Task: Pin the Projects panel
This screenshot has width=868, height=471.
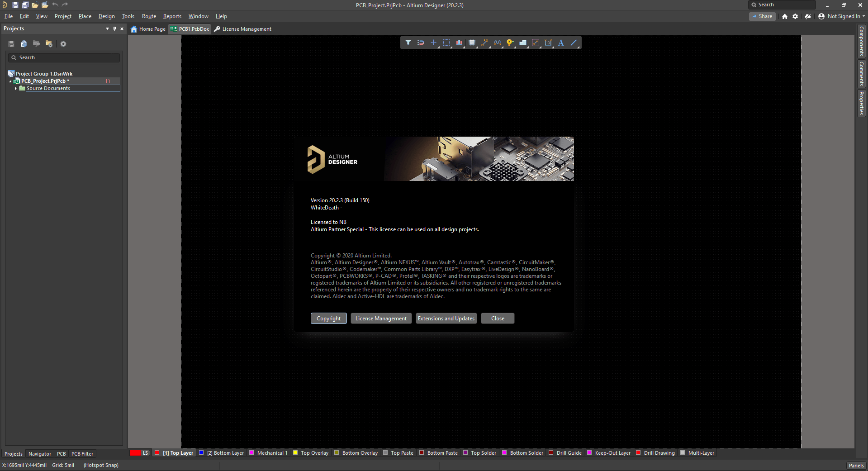Action: click(x=114, y=29)
